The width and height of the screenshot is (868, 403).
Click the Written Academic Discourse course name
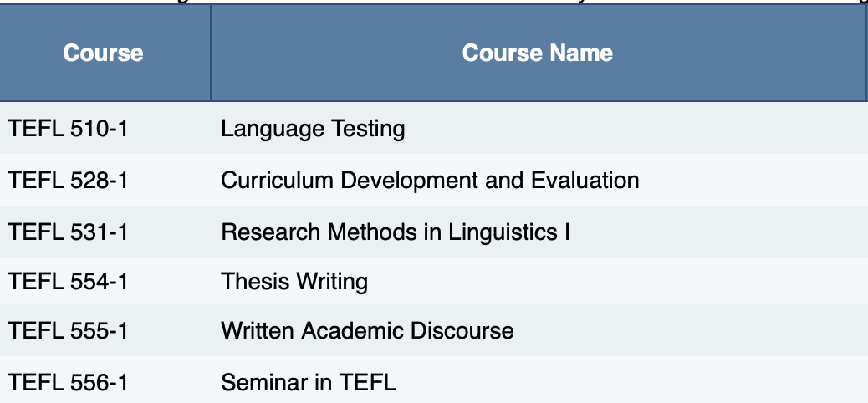(x=367, y=331)
